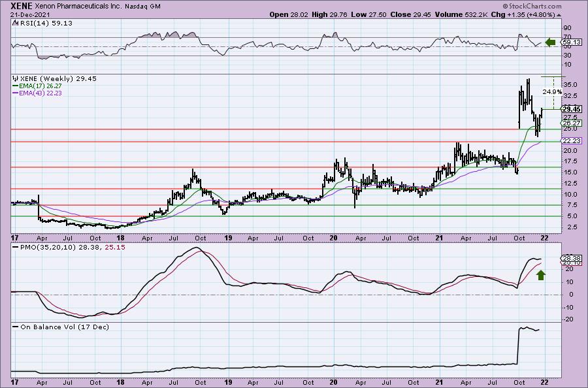Click the High 29.76 value
588x388 pixels.
click(329, 14)
